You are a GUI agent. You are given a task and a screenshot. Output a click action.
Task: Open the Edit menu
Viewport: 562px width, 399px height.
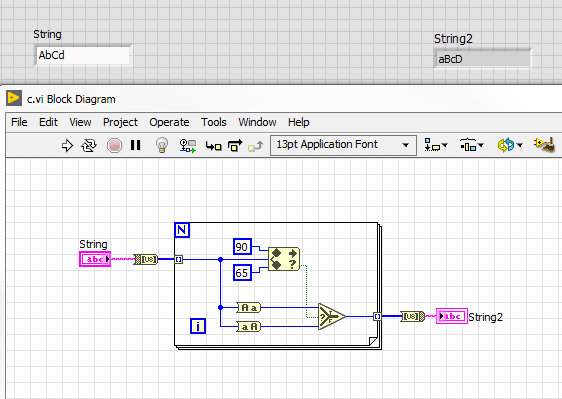[x=48, y=122]
